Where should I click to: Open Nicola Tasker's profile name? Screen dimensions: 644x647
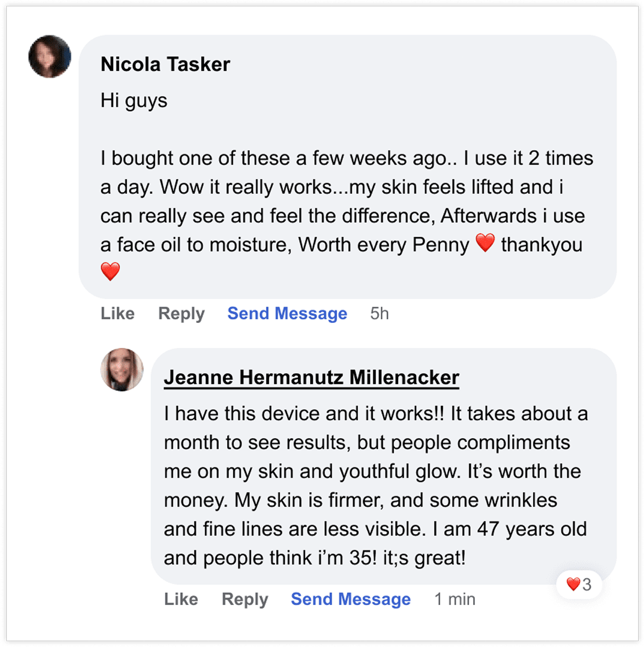pos(165,64)
